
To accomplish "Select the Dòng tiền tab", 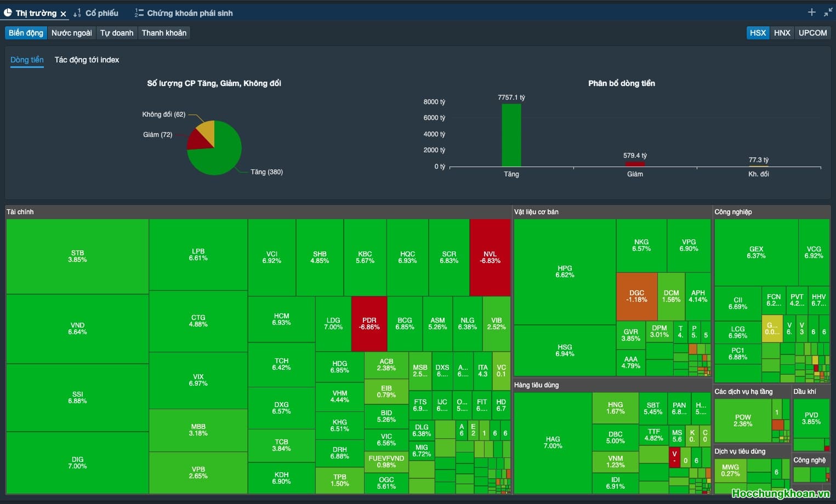I will coord(26,60).
